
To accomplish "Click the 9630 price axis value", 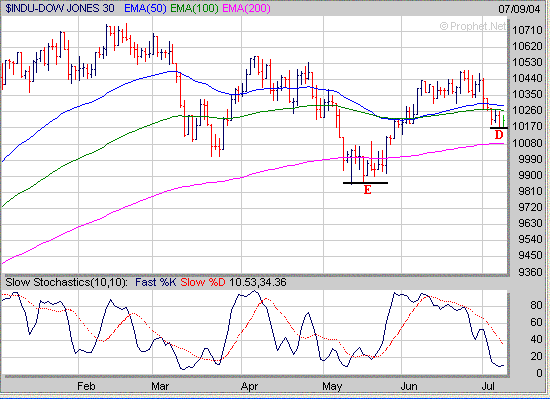I will click(530, 223).
